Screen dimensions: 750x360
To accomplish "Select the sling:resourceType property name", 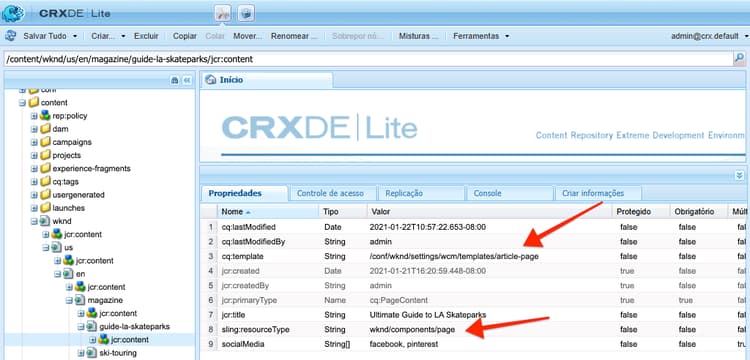I will (x=255, y=329).
